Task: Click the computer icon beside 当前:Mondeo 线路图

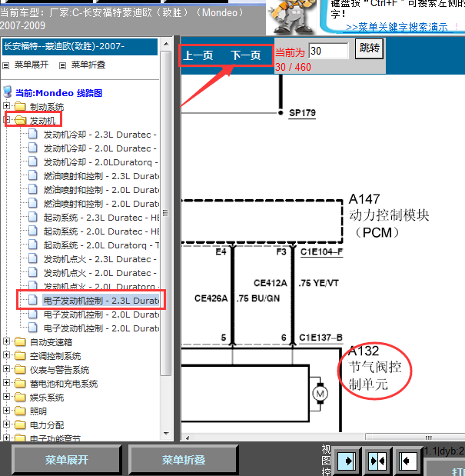Action: click(7, 92)
